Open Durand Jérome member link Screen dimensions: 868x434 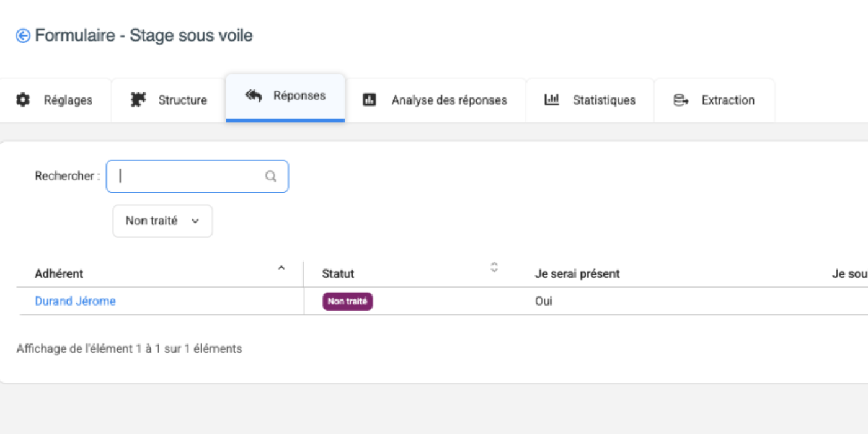(75, 301)
